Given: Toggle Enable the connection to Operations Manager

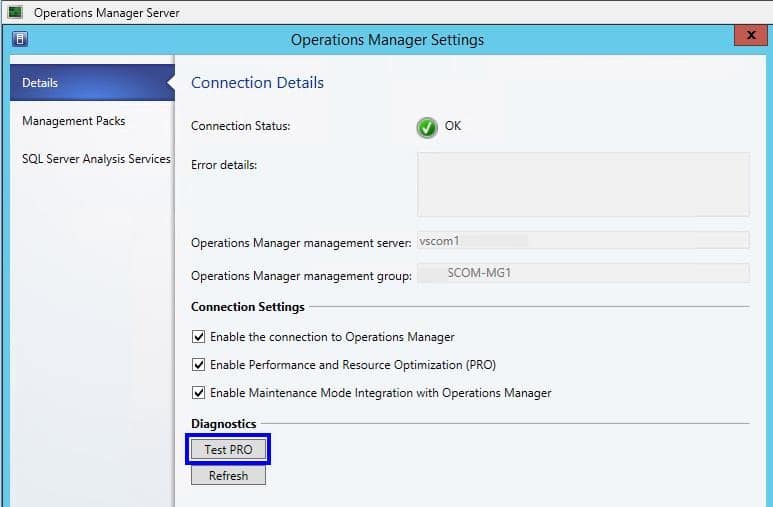Looking at the screenshot, I should 198,337.
